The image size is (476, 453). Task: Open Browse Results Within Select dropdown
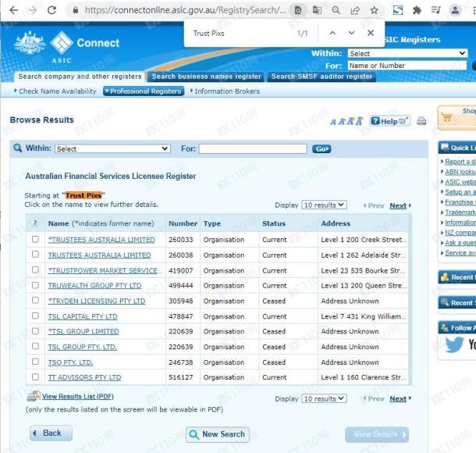coord(112,149)
